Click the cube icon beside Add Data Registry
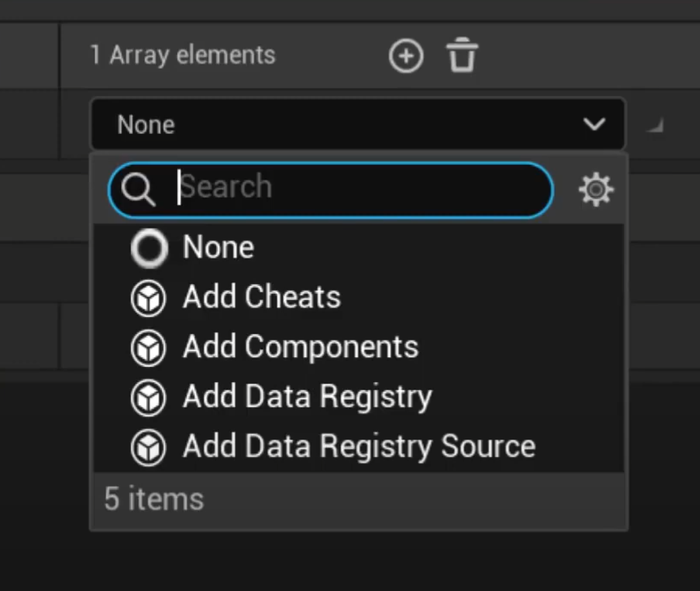This screenshot has width=700, height=591. [149, 398]
